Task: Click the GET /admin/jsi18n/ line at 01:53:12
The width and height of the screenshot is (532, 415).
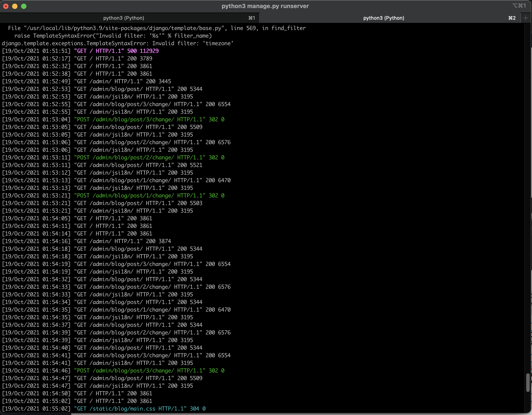Action: [x=97, y=173]
